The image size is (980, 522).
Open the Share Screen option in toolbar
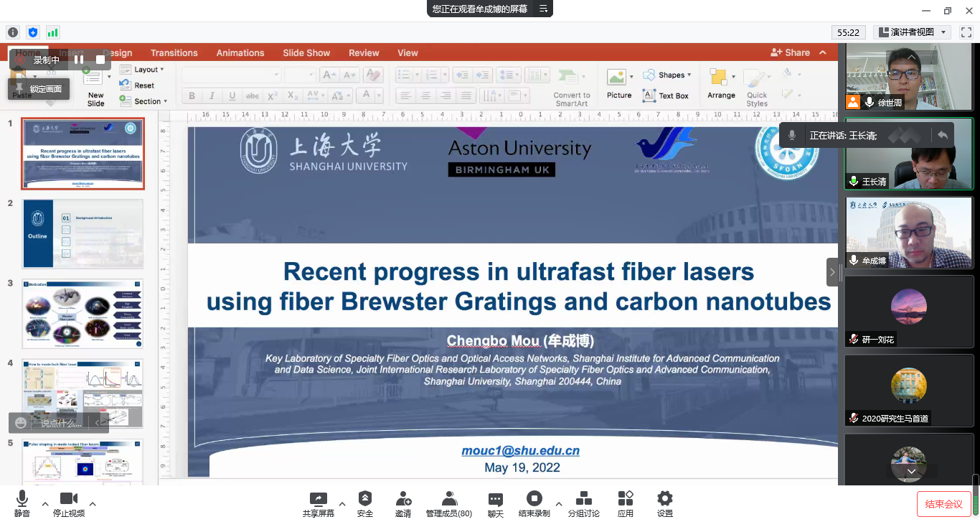pos(319,503)
